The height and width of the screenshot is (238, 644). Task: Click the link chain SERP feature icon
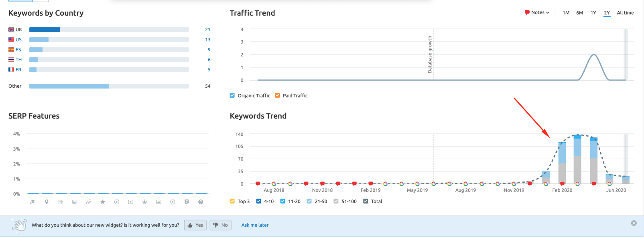tap(89, 202)
